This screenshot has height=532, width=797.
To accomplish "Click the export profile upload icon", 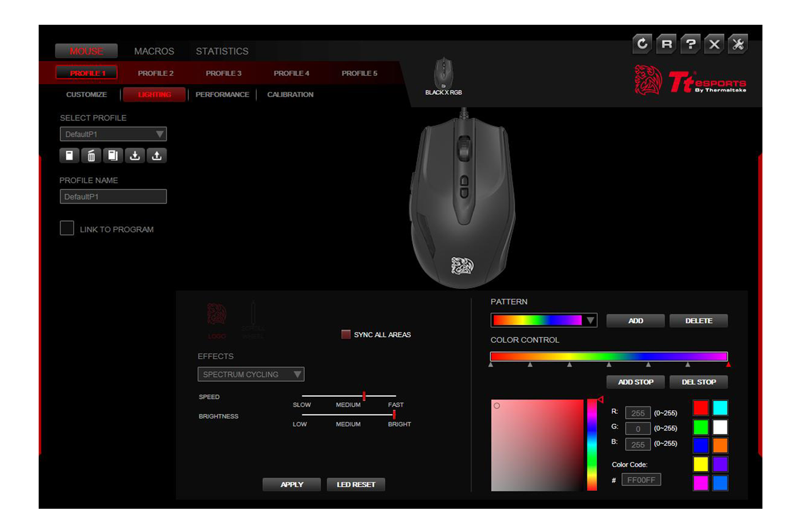I will [157, 156].
